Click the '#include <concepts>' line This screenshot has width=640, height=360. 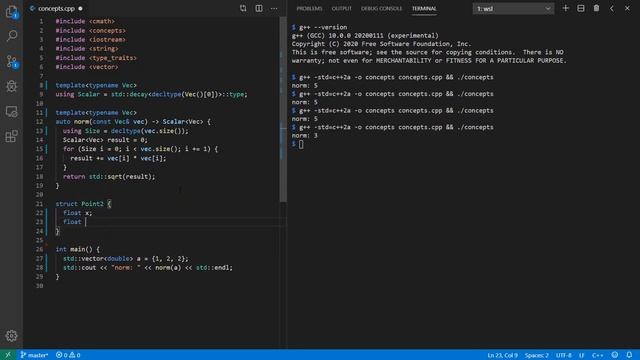click(x=91, y=31)
